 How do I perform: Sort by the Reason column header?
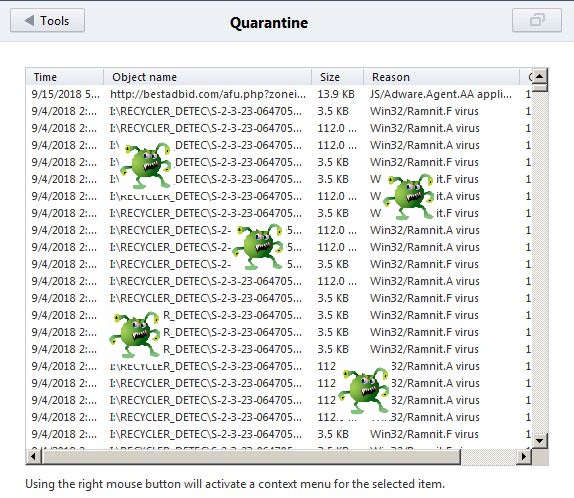[x=441, y=77]
